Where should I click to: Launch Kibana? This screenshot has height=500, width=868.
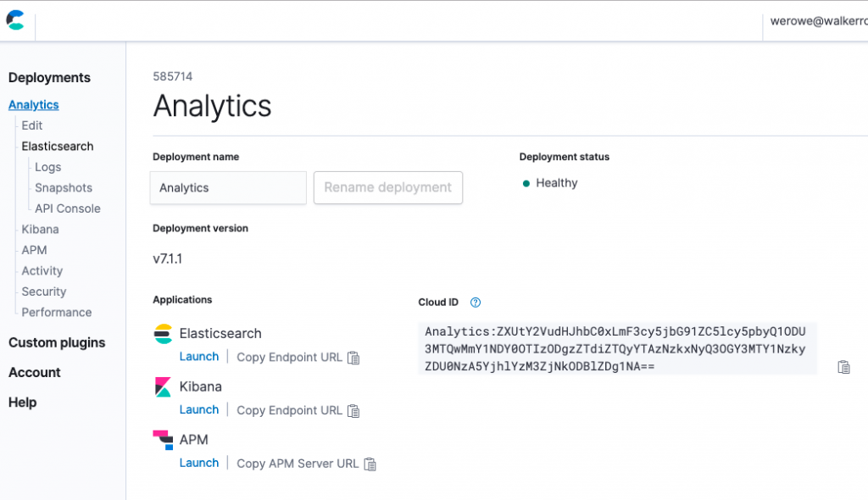pyautogui.click(x=198, y=409)
